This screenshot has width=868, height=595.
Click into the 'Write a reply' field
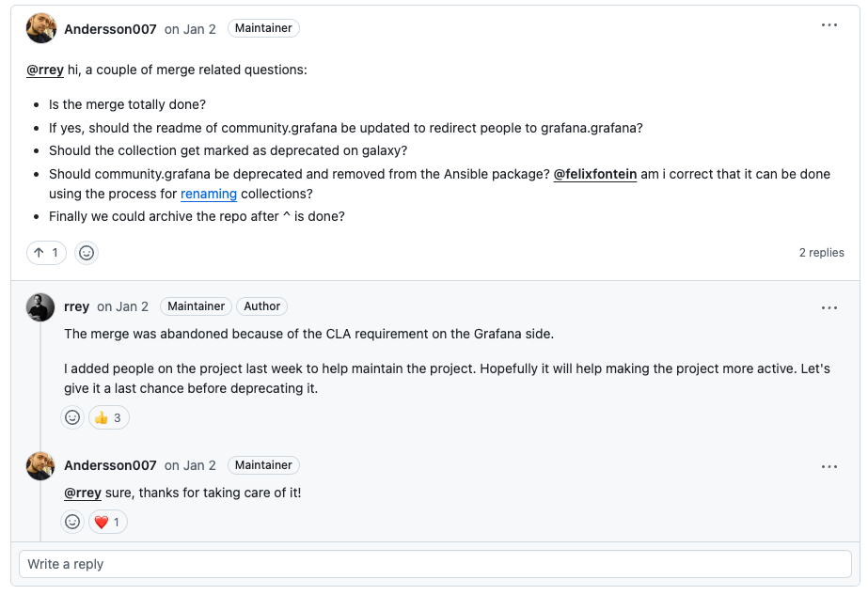434,564
